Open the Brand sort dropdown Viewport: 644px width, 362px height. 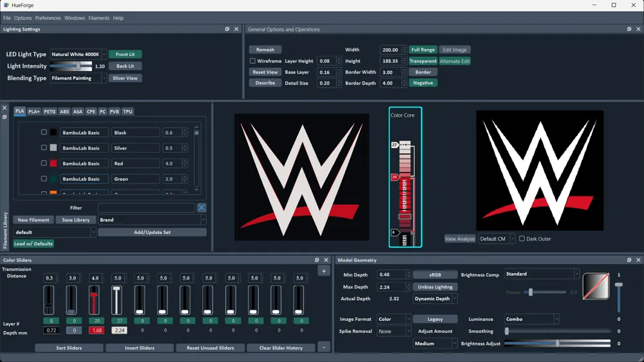pyautogui.click(x=152, y=220)
